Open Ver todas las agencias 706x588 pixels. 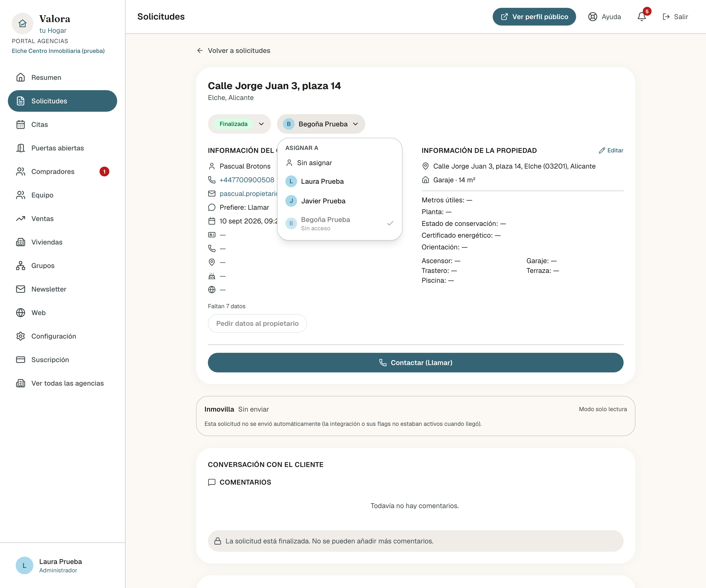[x=63, y=383]
